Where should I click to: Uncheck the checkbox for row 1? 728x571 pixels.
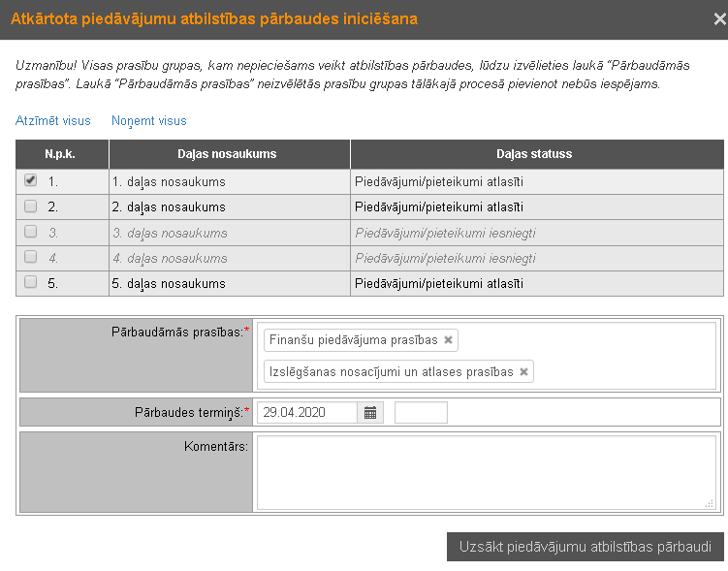point(31,180)
